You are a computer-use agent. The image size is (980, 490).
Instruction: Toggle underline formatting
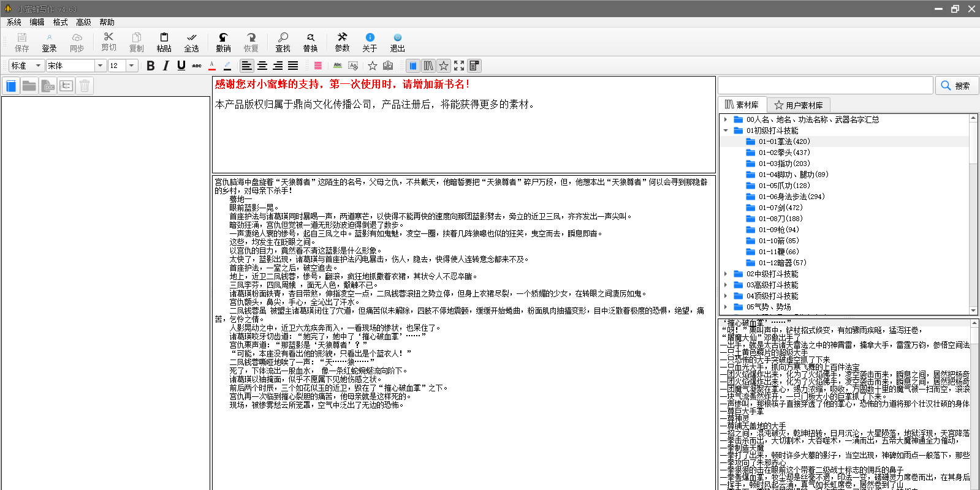pos(181,66)
